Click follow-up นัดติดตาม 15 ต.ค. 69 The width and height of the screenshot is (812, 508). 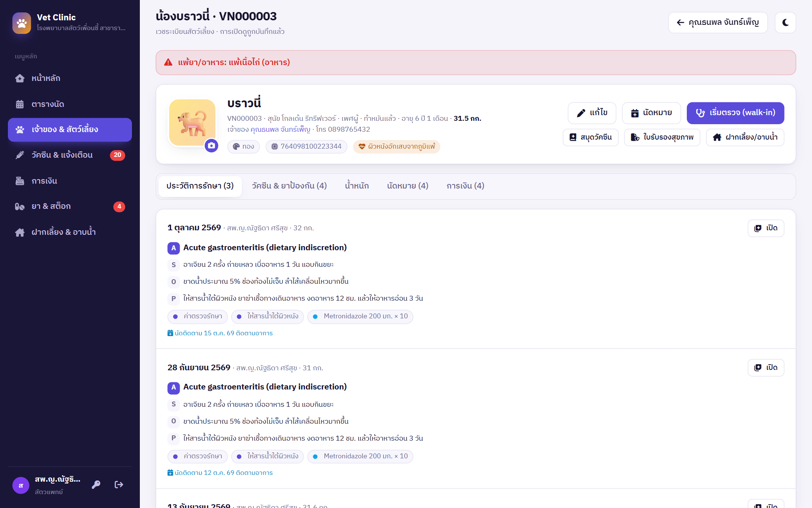pyautogui.click(x=220, y=333)
